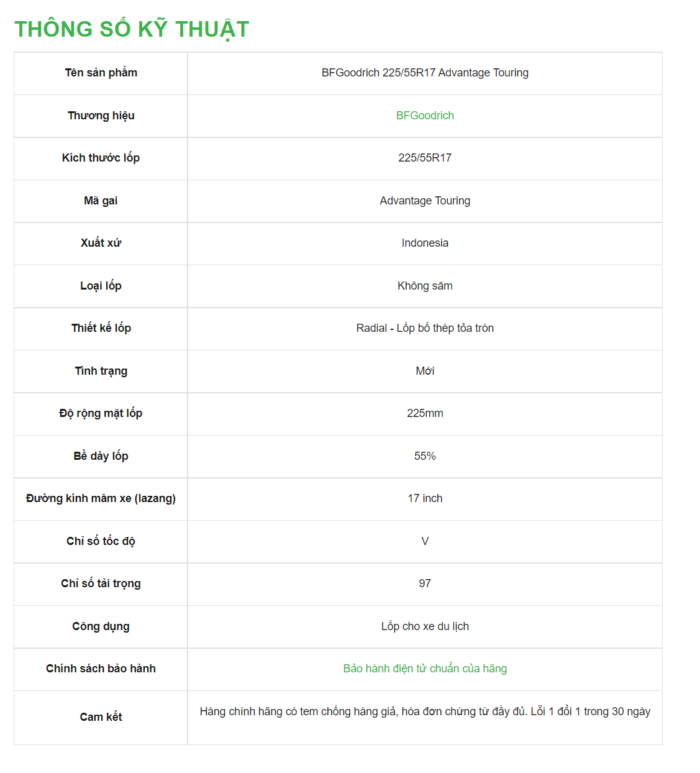Click the Mã gai value Advantage Touring

(425, 201)
